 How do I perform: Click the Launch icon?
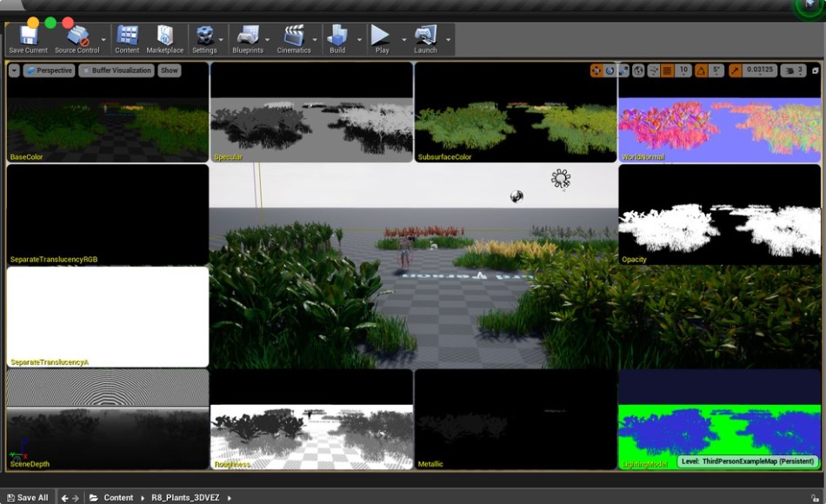click(x=425, y=35)
